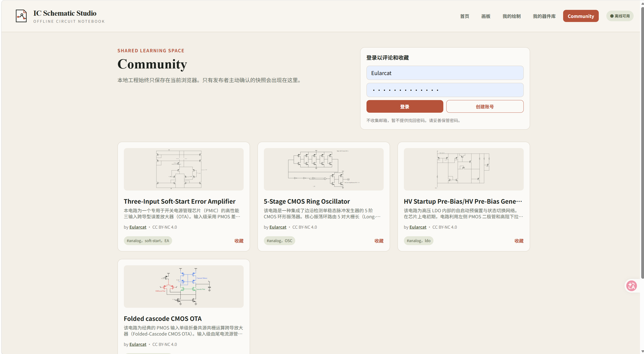
Task: Click the floating translate icon
Action: pos(632,286)
